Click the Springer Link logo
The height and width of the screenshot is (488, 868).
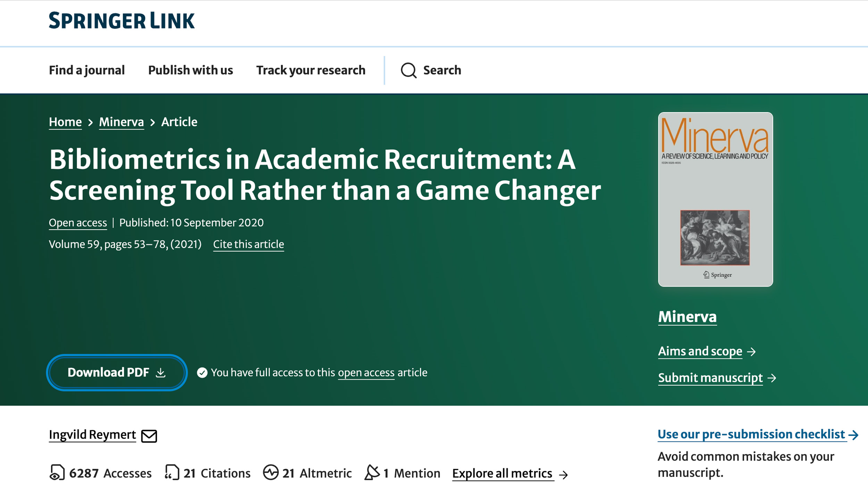point(122,20)
